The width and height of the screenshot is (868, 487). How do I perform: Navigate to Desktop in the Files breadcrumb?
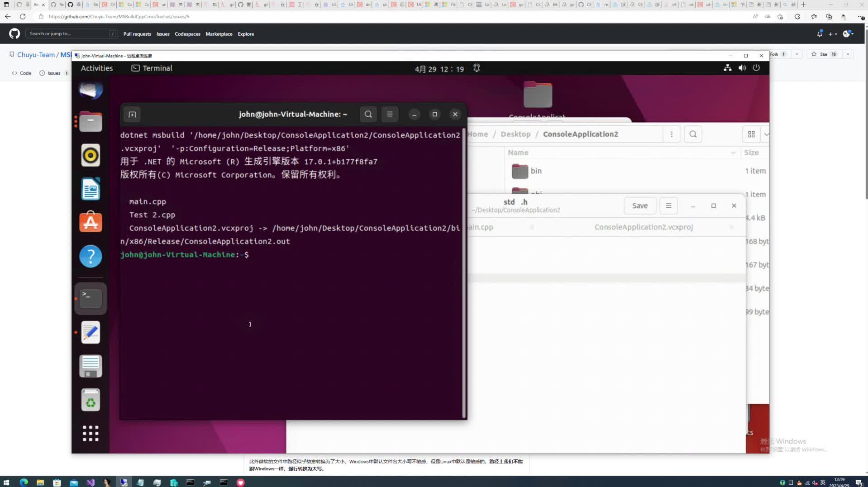515,134
